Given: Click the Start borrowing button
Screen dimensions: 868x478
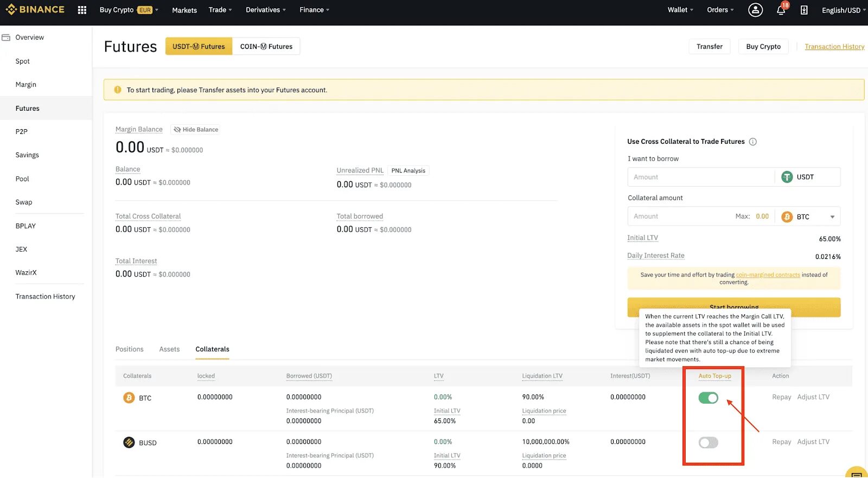Looking at the screenshot, I should (734, 307).
